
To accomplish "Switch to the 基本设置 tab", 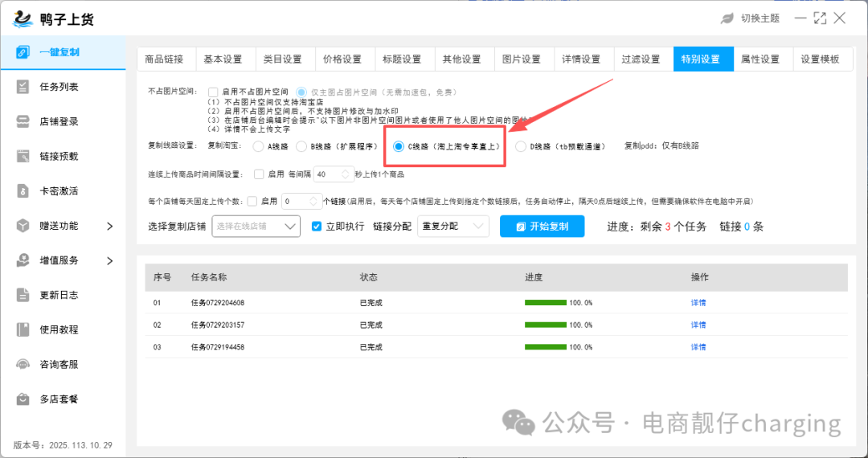I will coord(226,59).
